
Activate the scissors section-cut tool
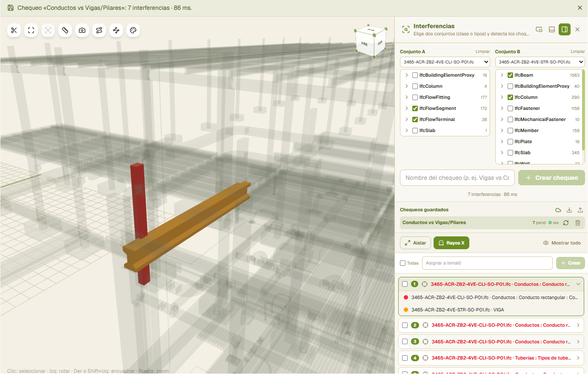14,30
